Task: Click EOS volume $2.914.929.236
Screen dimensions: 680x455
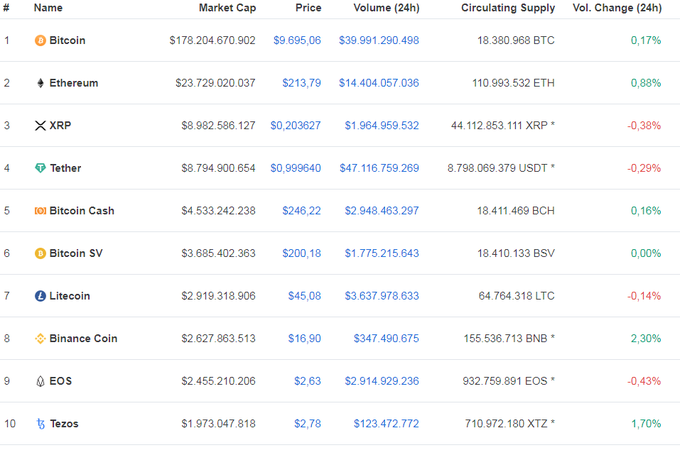Action: [382, 381]
